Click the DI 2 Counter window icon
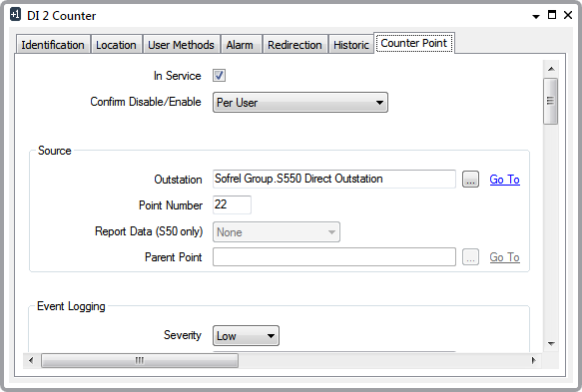 tap(15, 15)
